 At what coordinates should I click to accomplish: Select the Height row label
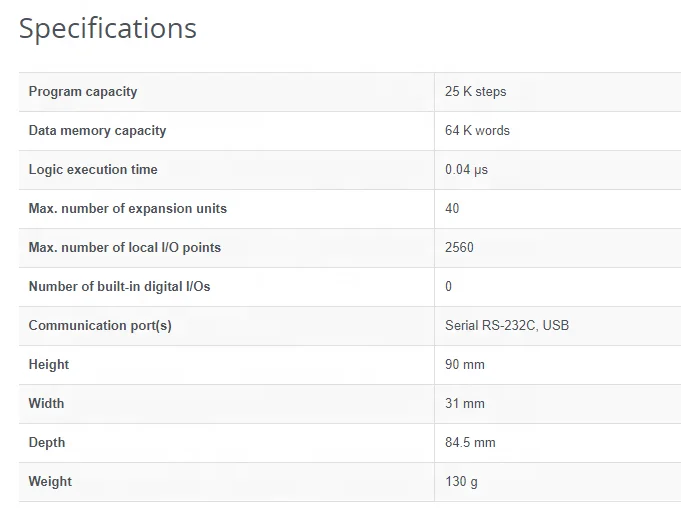[x=49, y=365]
